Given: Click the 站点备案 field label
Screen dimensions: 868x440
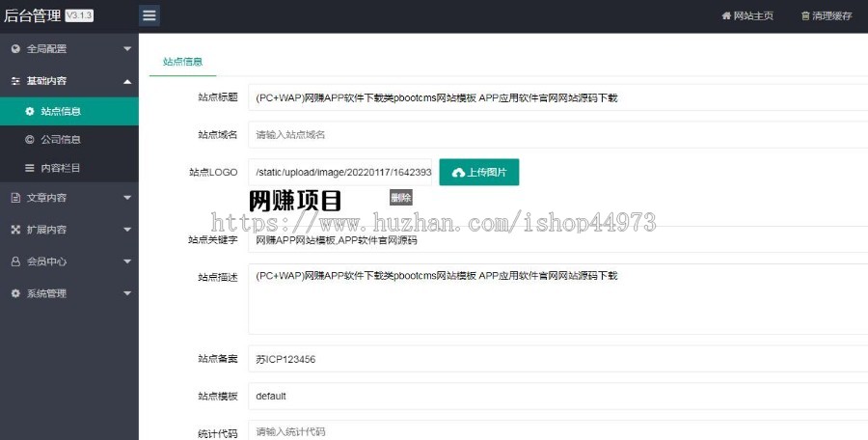Looking at the screenshot, I should coord(218,359).
